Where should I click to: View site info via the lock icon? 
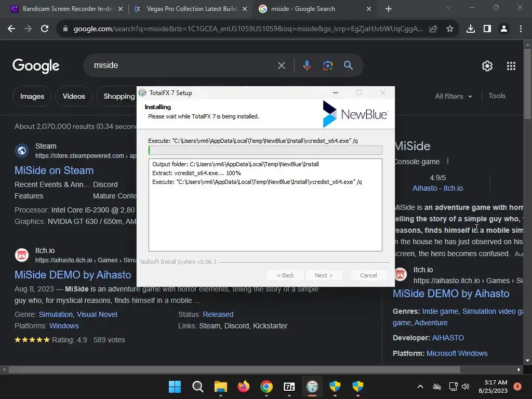click(x=65, y=29)
